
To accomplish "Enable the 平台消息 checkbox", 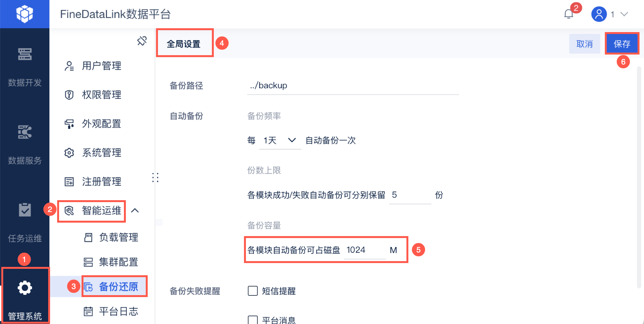I will (253, 320).
